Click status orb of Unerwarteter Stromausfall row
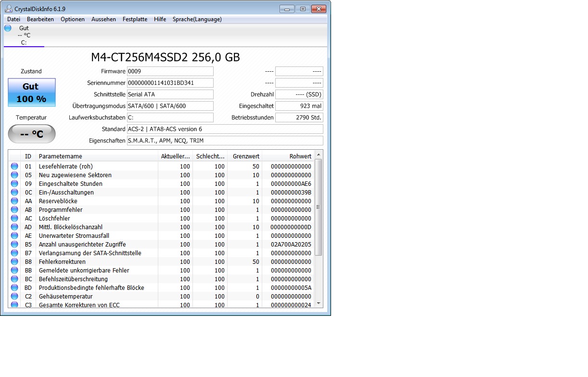This screenshot has height=377, width=588. [x=14, y=235]
